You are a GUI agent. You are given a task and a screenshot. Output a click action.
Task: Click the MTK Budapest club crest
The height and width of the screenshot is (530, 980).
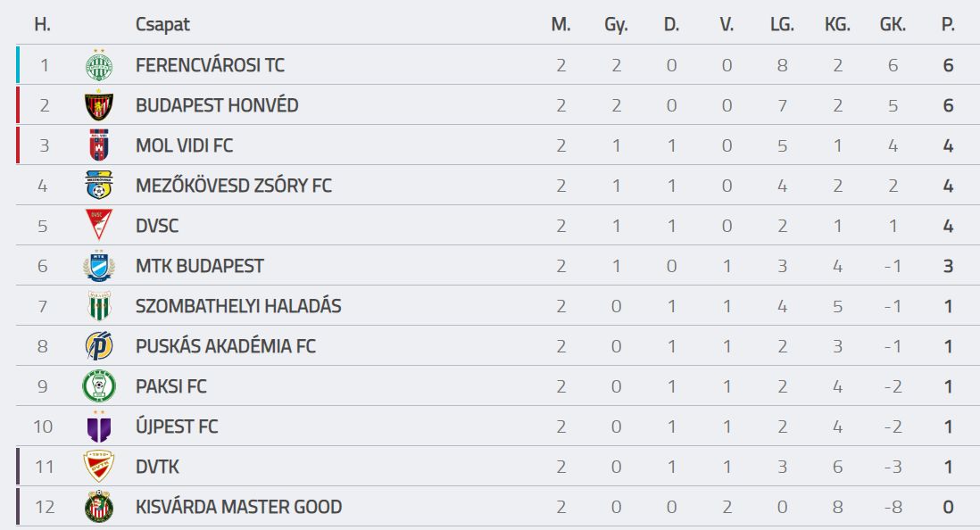point(99,266)
